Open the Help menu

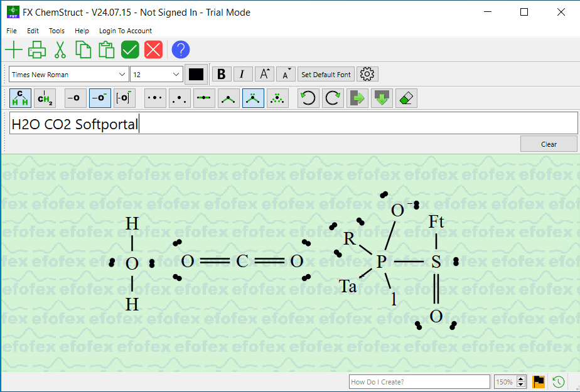pos(82,31)
